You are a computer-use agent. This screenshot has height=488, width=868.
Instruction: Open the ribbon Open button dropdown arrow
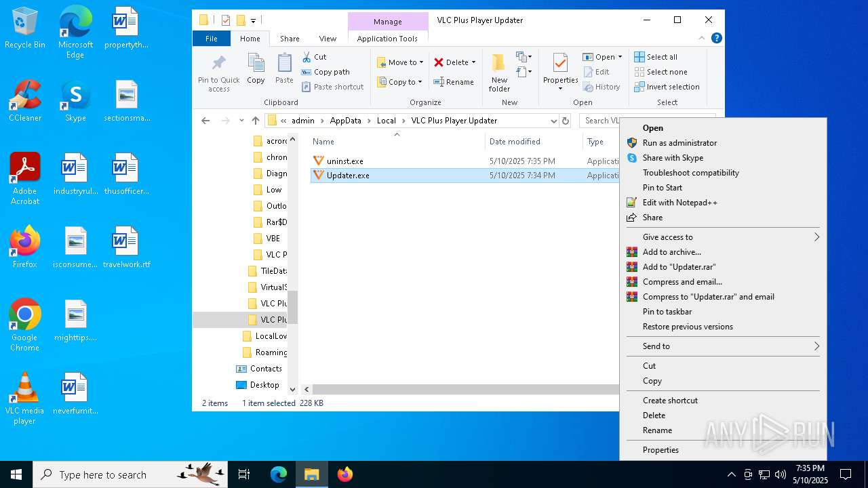620,57
